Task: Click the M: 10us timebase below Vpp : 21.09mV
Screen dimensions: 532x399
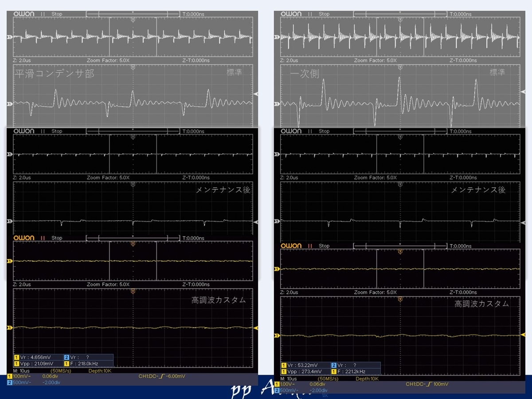Action: pyautogui.click(x=21, y=370)
